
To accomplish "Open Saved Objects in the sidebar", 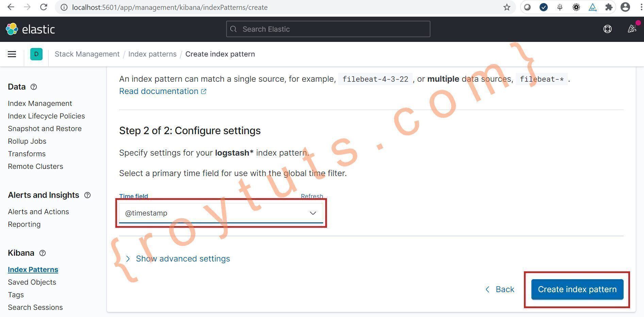I will point(32,282).
